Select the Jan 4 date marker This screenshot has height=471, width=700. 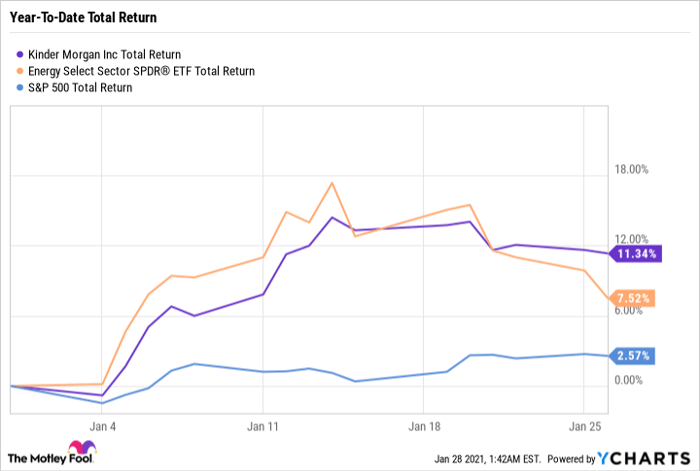tap(102, 425)
